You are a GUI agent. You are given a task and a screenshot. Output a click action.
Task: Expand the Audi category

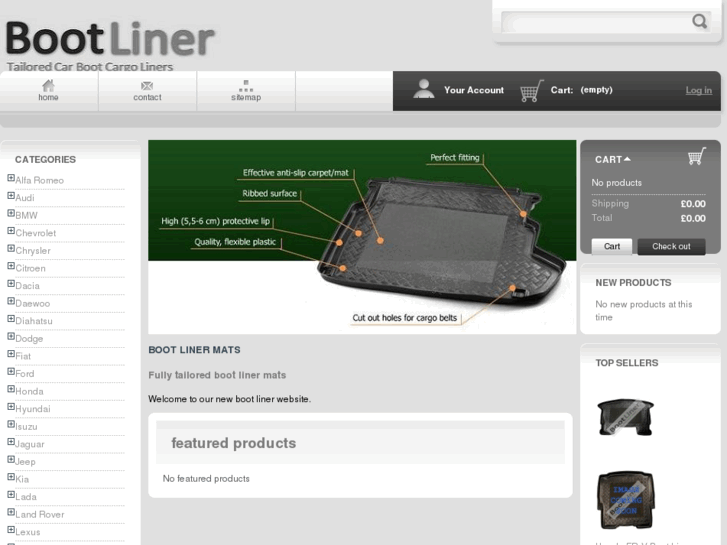click(11, 196)
